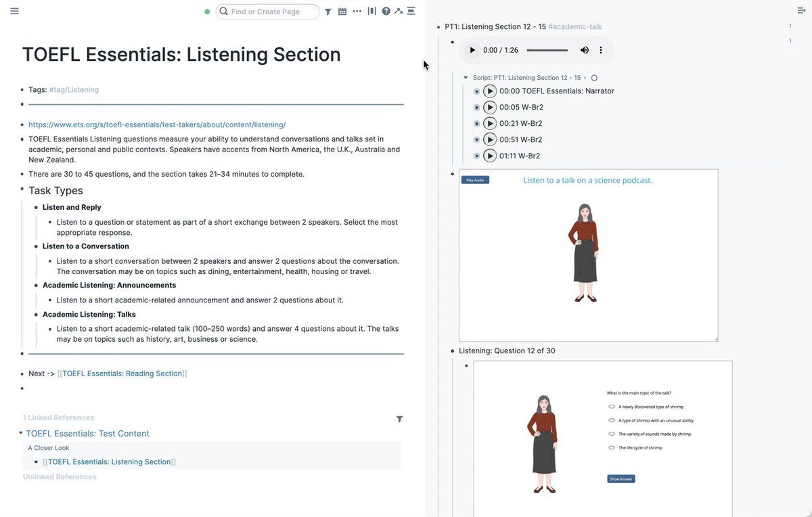Play the 00:05 W-Br2 segment
Viewport: 812px width, 517px height.
(490, 107)
